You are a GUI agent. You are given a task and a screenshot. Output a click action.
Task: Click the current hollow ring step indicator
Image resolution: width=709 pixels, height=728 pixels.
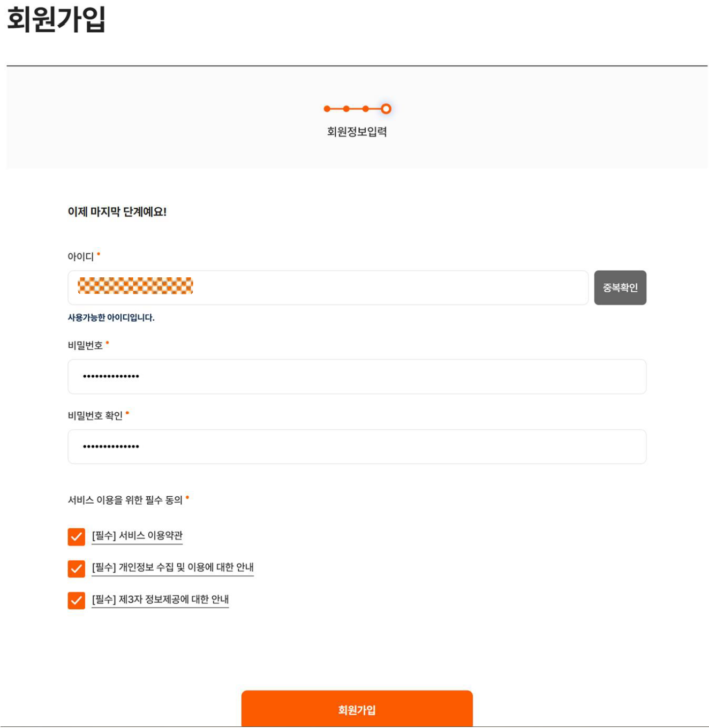[x=386, y=109]
